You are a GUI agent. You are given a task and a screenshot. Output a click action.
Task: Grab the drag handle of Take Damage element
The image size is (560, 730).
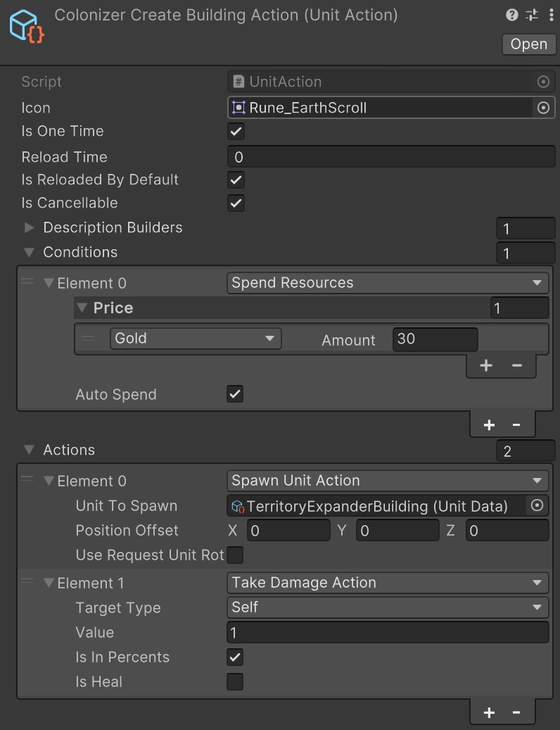tap(27, 581)
